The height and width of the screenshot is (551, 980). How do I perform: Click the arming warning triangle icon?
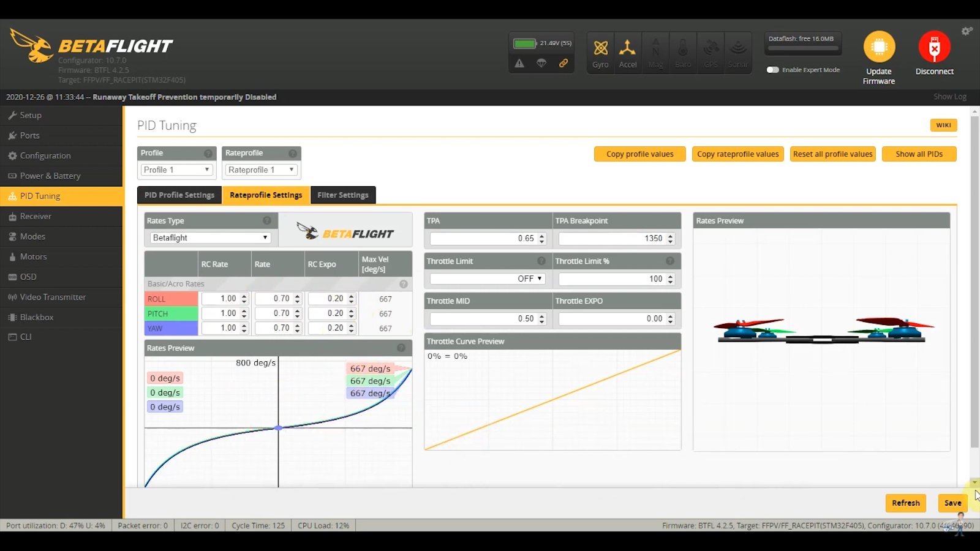[x=519, y=63]
